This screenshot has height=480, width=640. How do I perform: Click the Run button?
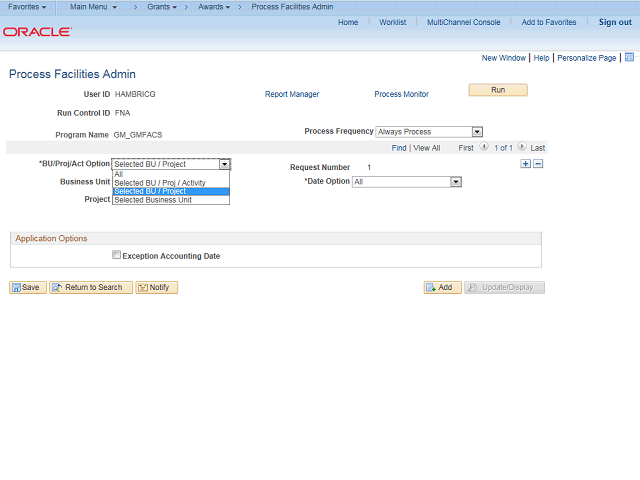point(498,90)
